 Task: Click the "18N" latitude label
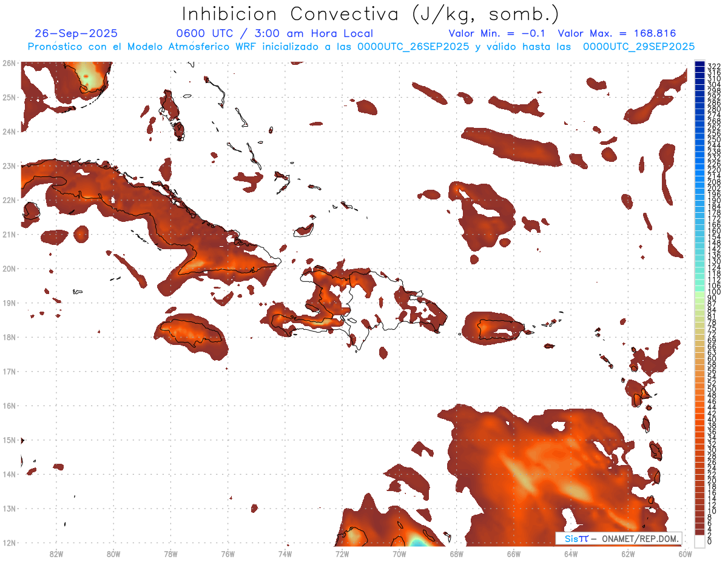(x=9, y=337)
